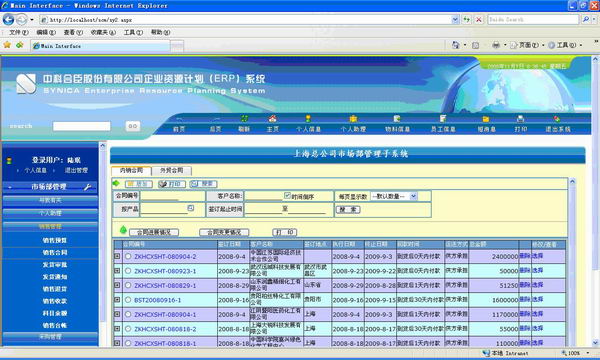The image size is (600, 360).
Task: Click IE stop loading X icon
Action: [x=479, y=19]
